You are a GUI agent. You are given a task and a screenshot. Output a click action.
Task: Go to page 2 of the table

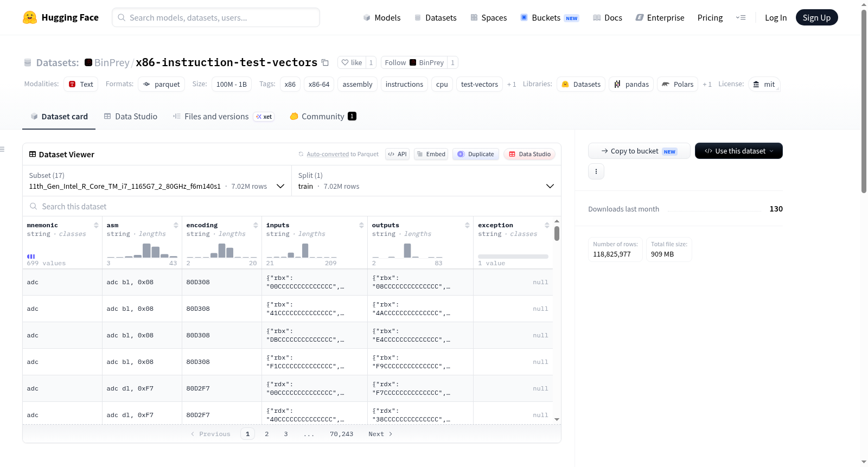[267, 434]
